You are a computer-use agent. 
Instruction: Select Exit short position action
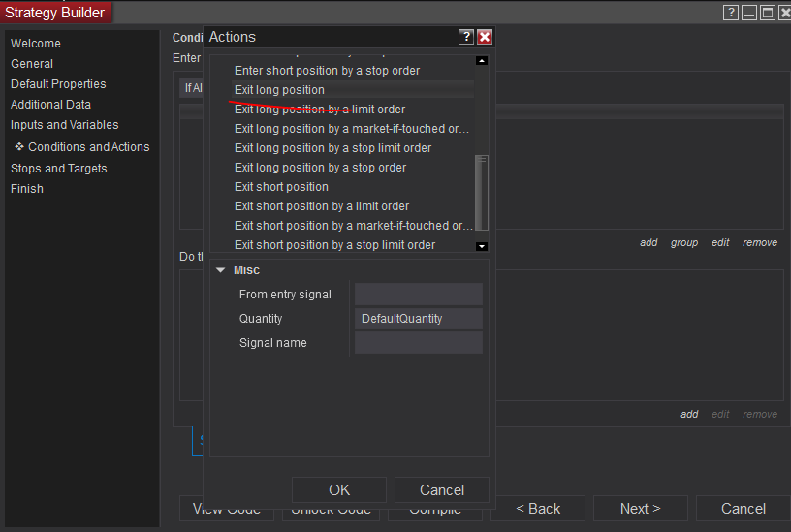[x=281, y=187]
